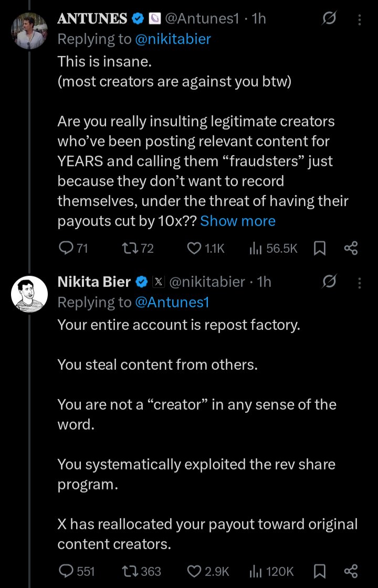The image size is (378, 588).
Task: View analytics of Nikita Bier's post
Action: pos(256,571)
